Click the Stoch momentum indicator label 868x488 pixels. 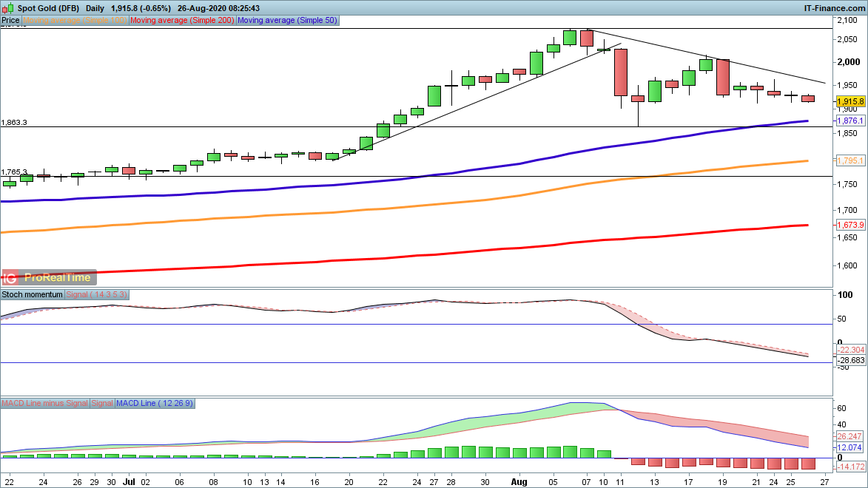pyautogui.click(x=33, y=294)
